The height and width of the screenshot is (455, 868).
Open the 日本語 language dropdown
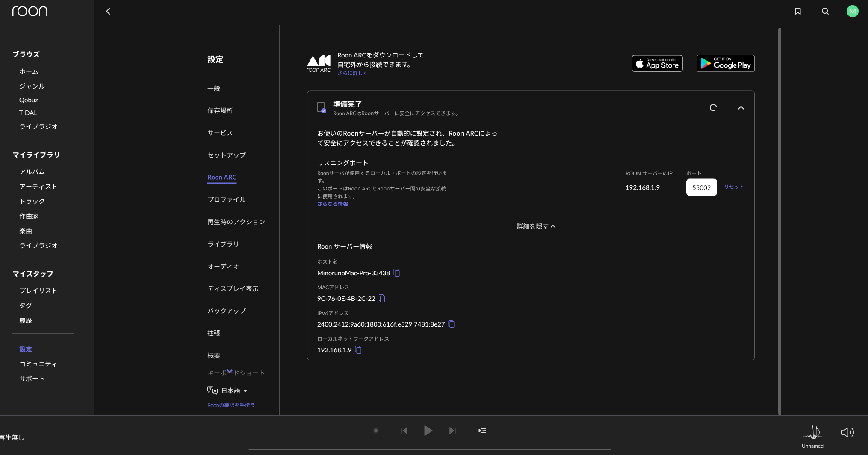point(234,391)
